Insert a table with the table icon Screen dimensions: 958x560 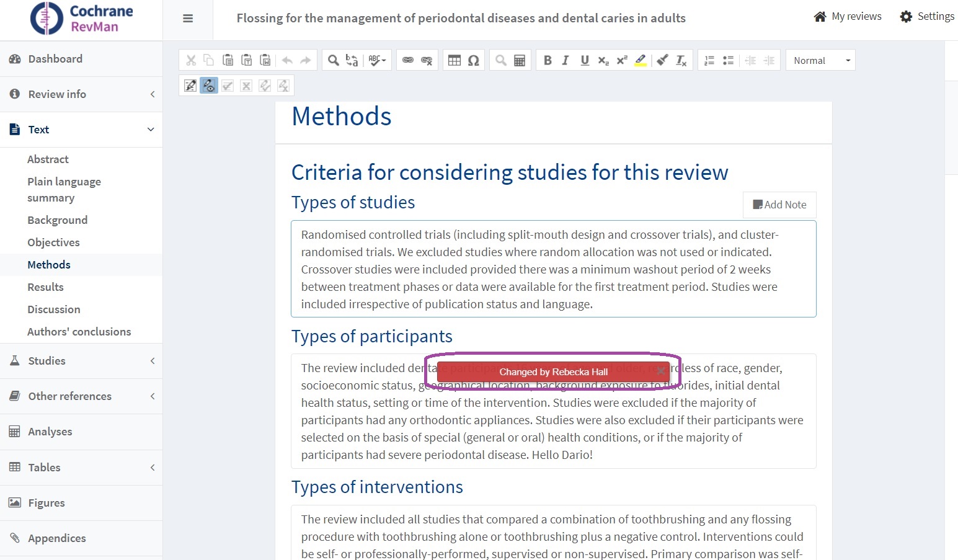(x=455, y=60)
